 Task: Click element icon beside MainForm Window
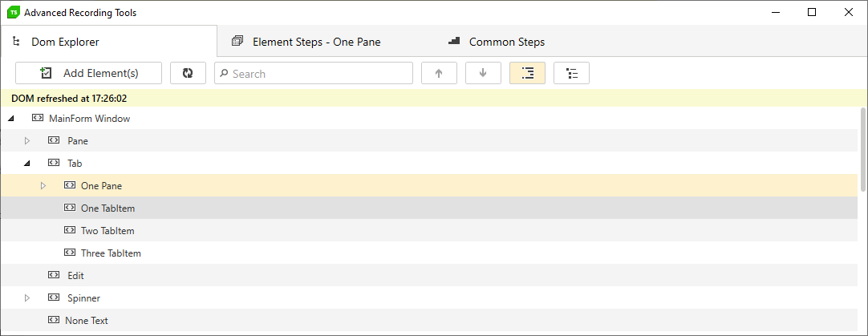pyautogui.click(x=38, y=119)
